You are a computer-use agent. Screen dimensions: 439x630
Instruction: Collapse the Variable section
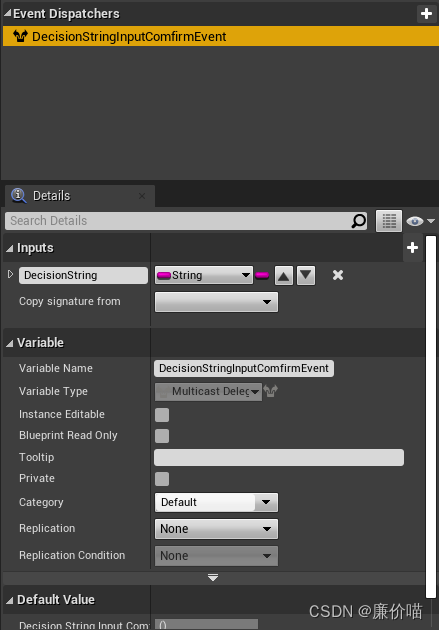tap(10, 344)
